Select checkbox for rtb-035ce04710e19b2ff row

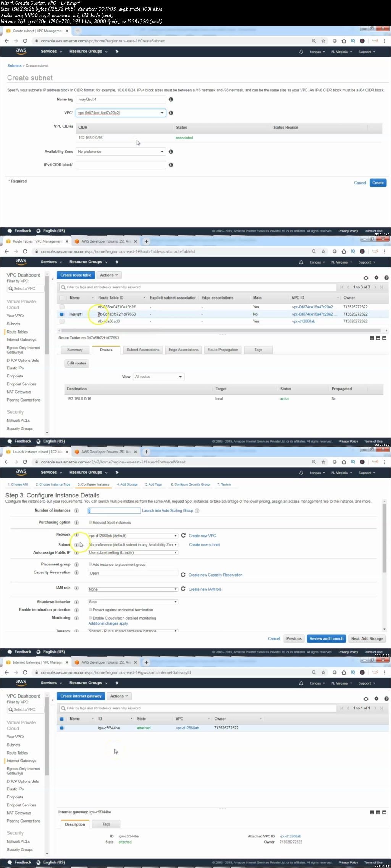click(62, 307)
